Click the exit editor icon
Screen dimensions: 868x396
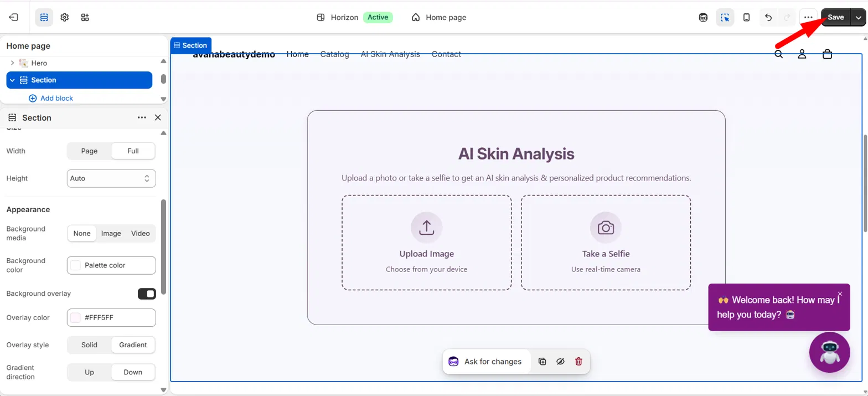14,17
